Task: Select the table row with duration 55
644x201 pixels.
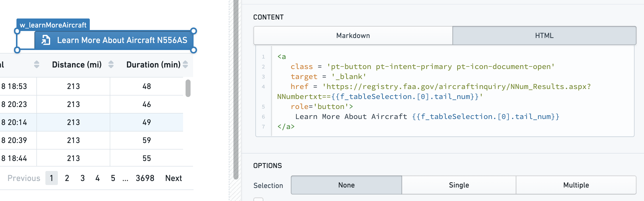Action: click(x=92, y=158)
